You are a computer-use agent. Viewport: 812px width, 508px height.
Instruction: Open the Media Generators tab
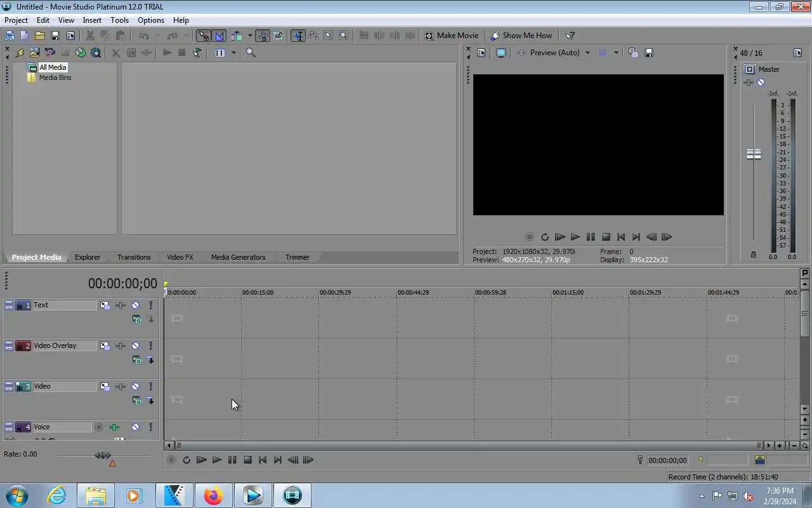click(239, 257)
